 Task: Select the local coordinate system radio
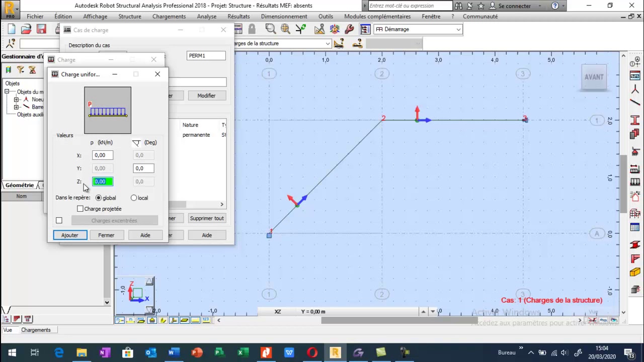(x=134, y=198)
